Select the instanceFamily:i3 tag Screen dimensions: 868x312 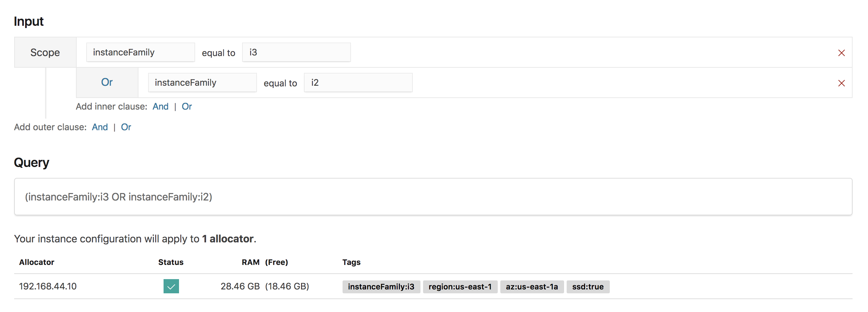pos(381,287)
